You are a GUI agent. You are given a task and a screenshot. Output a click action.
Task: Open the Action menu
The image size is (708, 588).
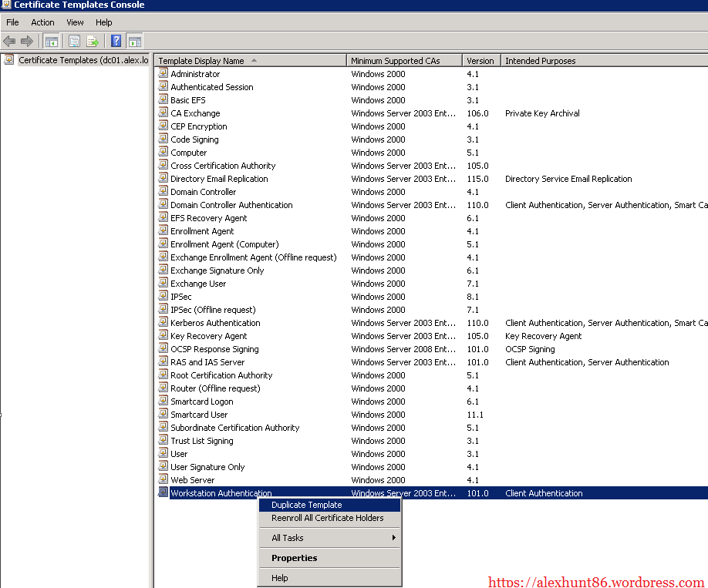[x=42, y=22]
